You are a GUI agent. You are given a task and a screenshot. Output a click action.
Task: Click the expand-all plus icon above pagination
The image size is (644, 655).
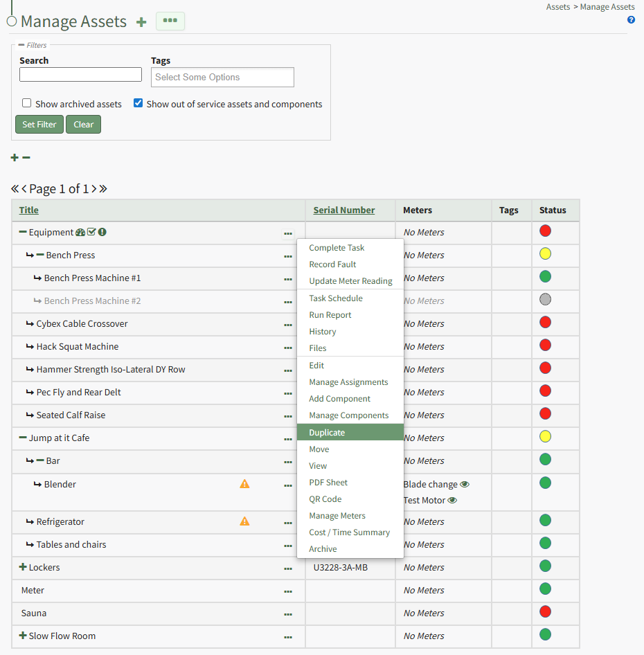(x=15, y=158)
